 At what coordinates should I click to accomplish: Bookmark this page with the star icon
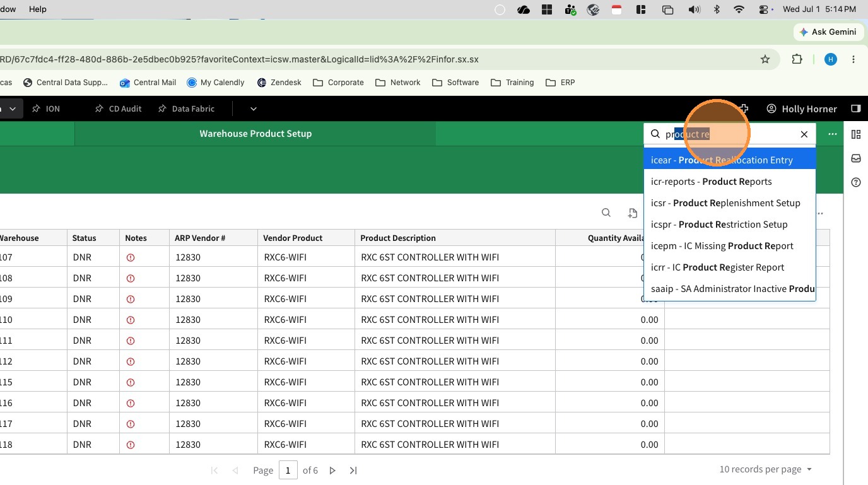click(x=765, y=59)
